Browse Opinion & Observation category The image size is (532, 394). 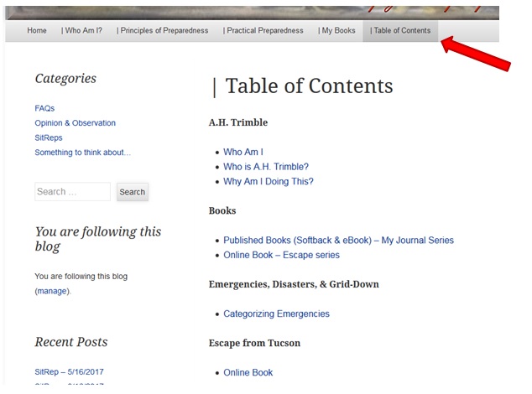75,123
